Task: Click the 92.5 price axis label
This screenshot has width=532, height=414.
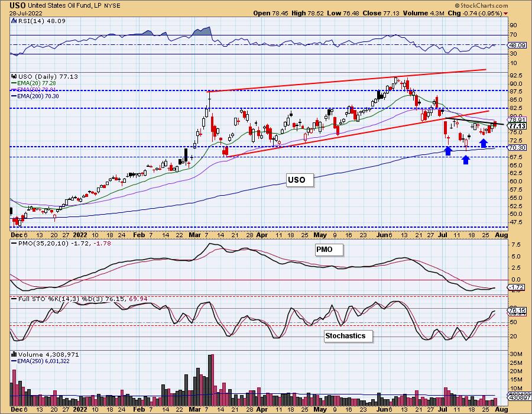Action: [x=515, y=75]
